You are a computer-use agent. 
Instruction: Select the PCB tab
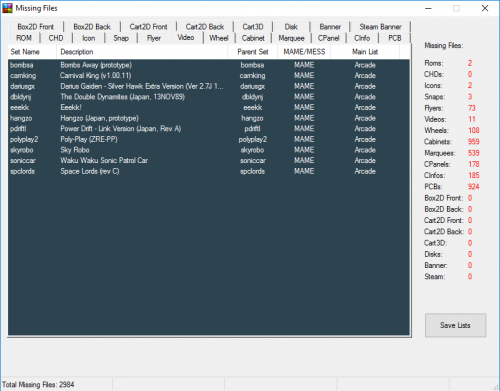(x=395, y=38)
